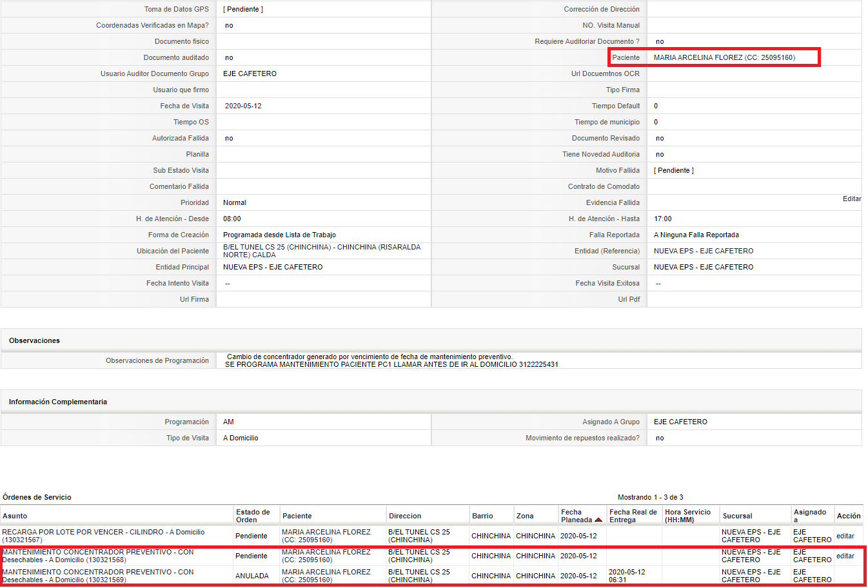Select the Toma de Datos GPS value [ Pendiente ]
This screenshot has height=588, width=868.
[243, 9]
